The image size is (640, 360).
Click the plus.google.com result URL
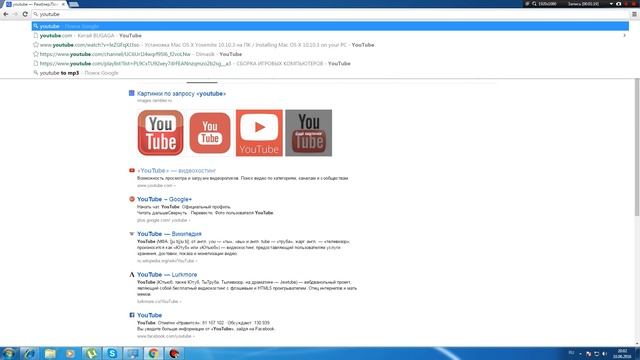pos(162,220)
